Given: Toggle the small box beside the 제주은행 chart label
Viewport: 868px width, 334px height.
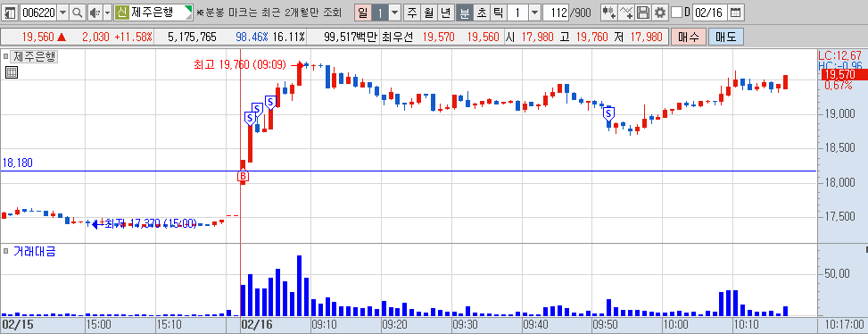Looking at the screenshot, I should [6, 56].
